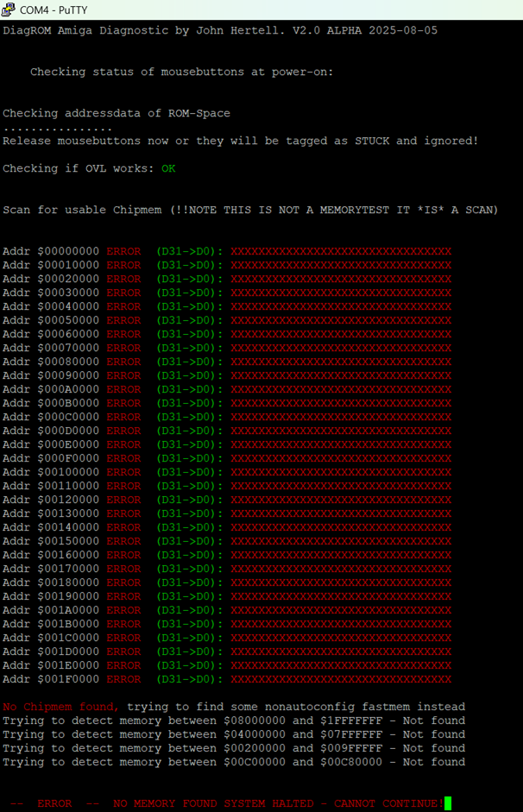The height and width of the screenshot is (812, 523).
Task: Click "NO MEMORY FOUND SYSTEM HALTED" error text
Action: [219, 803]
